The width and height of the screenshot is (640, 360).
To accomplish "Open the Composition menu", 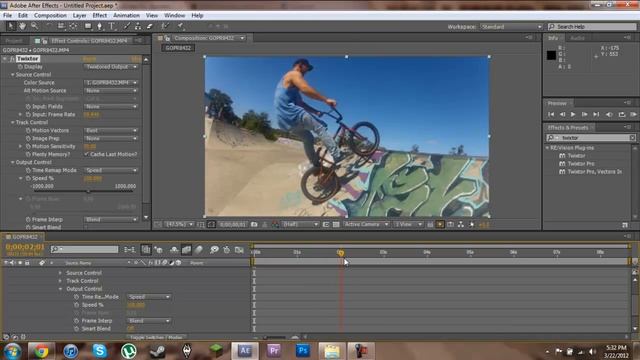I will point(50,16).
